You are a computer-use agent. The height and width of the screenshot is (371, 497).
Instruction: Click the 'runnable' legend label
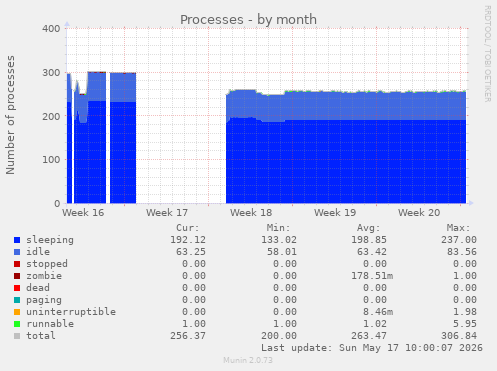[x=50, y=324]
